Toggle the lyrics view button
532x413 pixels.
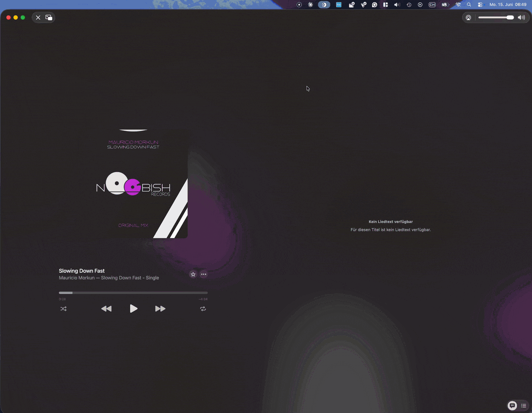[x=512, y=405]
